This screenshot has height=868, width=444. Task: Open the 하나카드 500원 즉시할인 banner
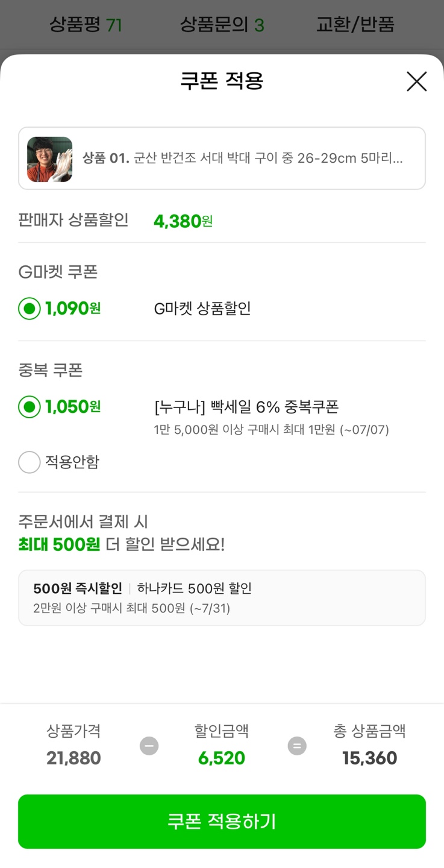(222, 597)
